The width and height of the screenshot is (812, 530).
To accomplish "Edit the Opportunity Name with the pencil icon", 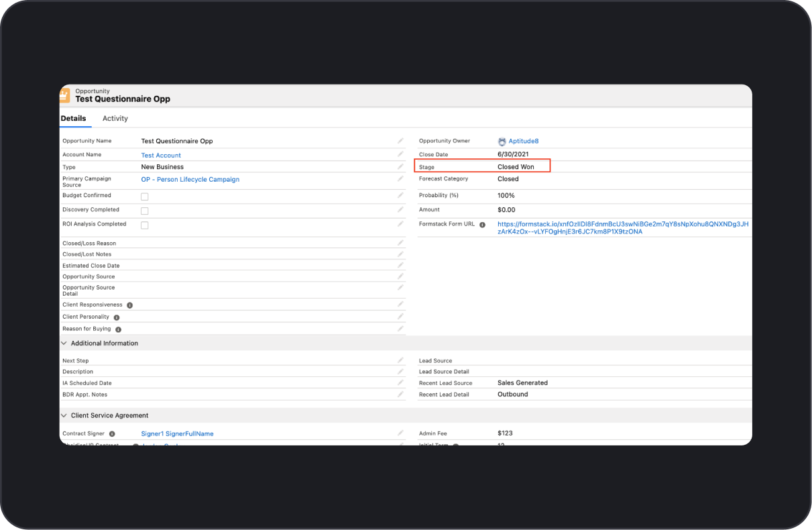I will (x=400, y=141).
